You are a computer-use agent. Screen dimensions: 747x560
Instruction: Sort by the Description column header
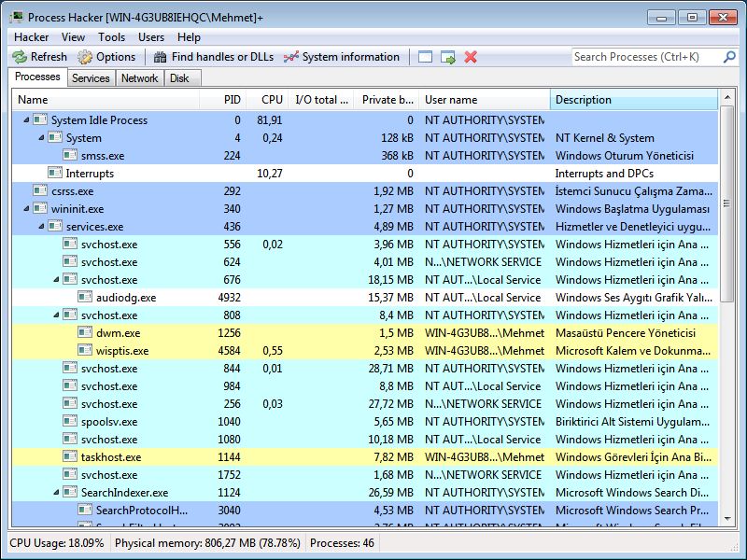tap(634, 100)
